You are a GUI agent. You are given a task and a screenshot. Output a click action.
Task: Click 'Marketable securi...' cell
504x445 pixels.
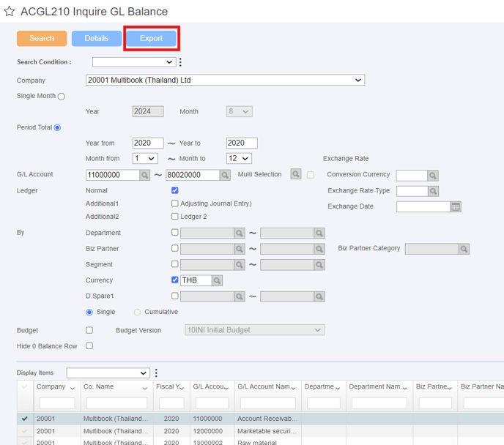267,431
